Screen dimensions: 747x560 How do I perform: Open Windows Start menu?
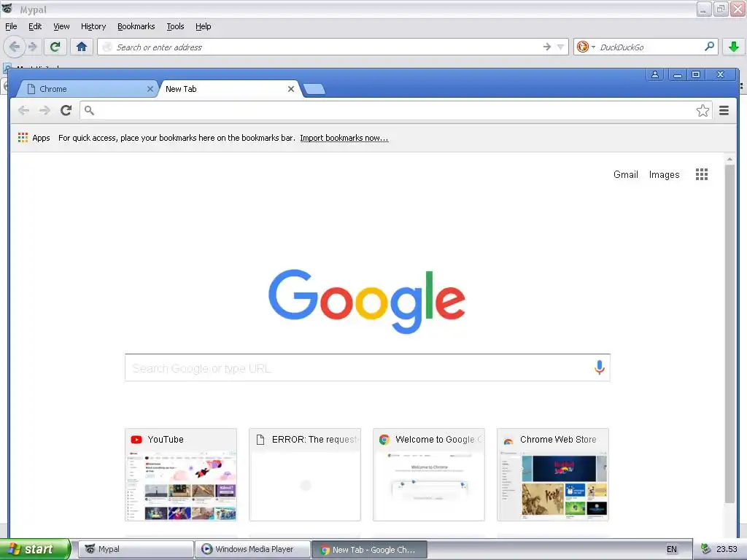click(35, 549)
